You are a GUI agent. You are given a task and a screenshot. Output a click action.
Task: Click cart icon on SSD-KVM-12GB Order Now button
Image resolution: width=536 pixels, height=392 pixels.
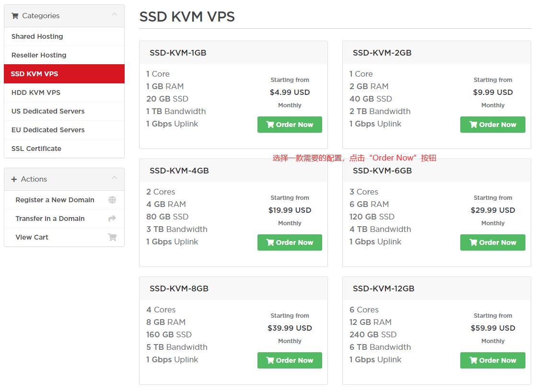coord(473,360)
